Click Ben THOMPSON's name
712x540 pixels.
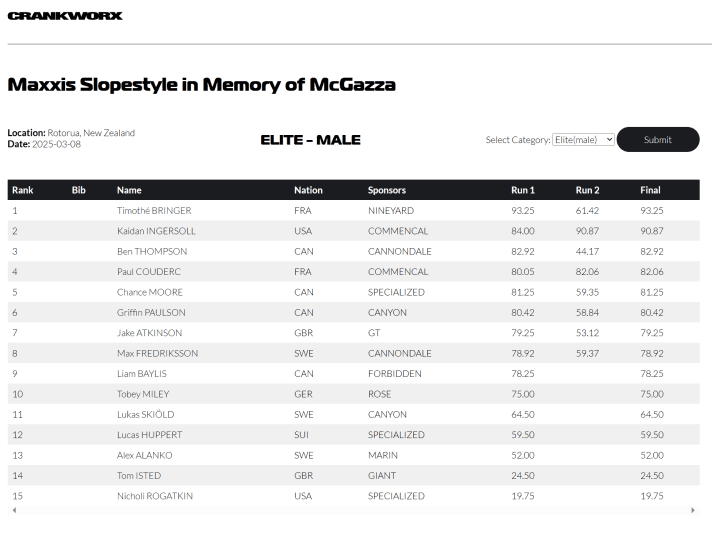coord(152,252)
